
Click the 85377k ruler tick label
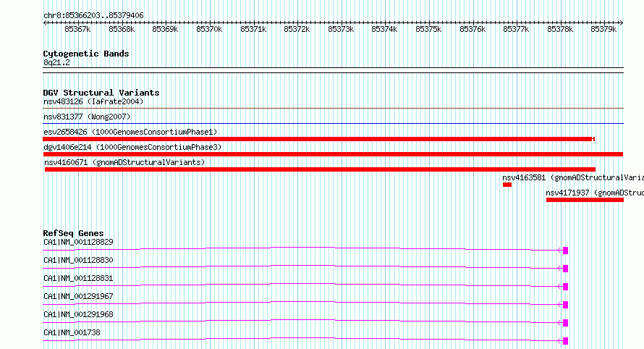516,29
